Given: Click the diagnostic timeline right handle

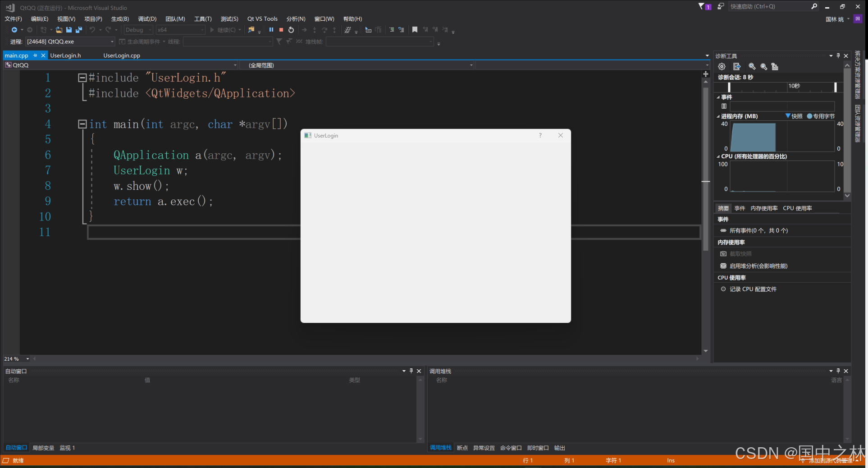Looking at the screenshot, I should pyautogui.click(x=835, y=87).
